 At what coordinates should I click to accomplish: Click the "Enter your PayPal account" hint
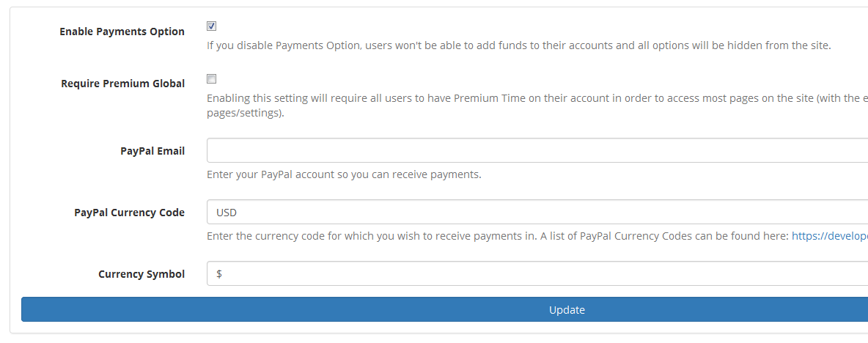point(344,174)
